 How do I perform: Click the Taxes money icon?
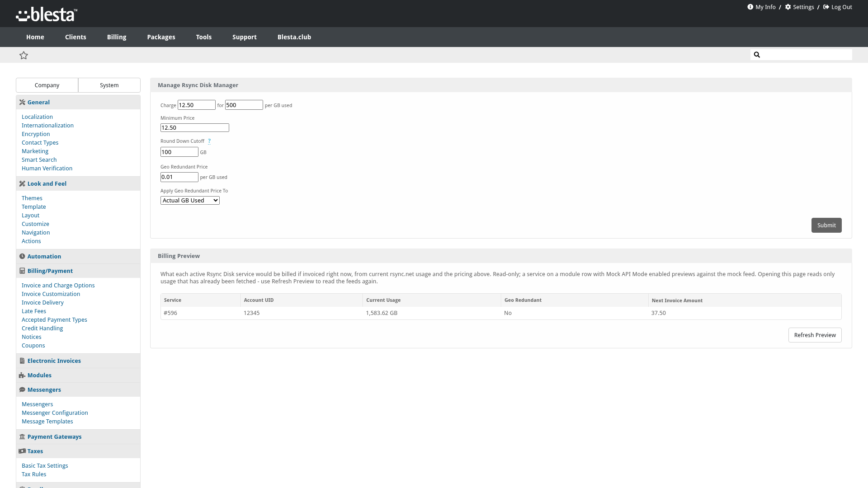22,451
